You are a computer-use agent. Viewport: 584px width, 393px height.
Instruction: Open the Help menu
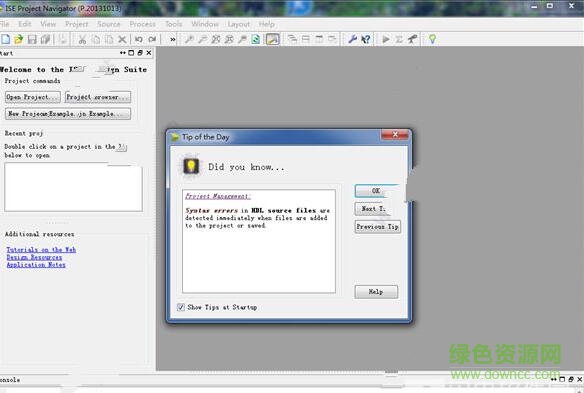[267, 24]
